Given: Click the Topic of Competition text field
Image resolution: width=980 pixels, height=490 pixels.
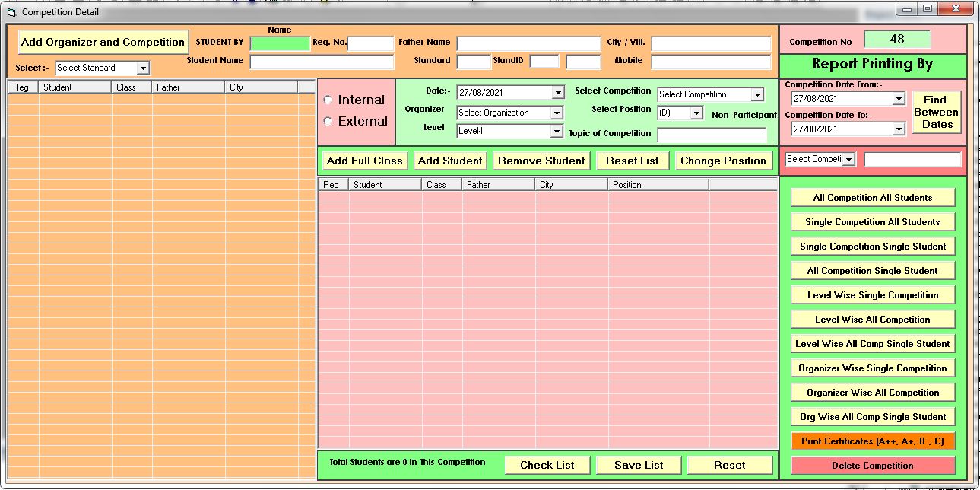Looking at the screenshot, I should click(712, 135).
